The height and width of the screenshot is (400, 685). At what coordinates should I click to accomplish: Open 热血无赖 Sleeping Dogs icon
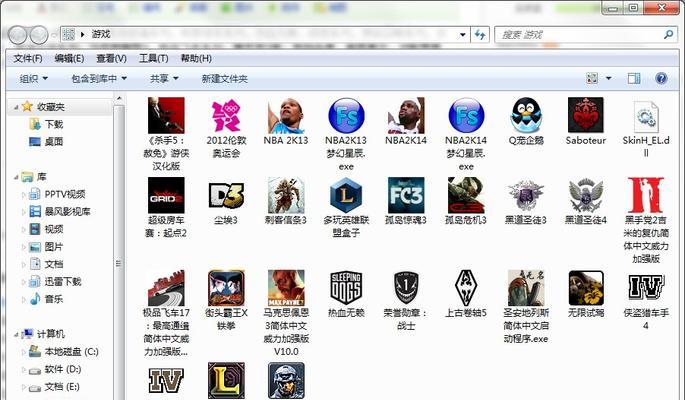(x=346, y=288)
